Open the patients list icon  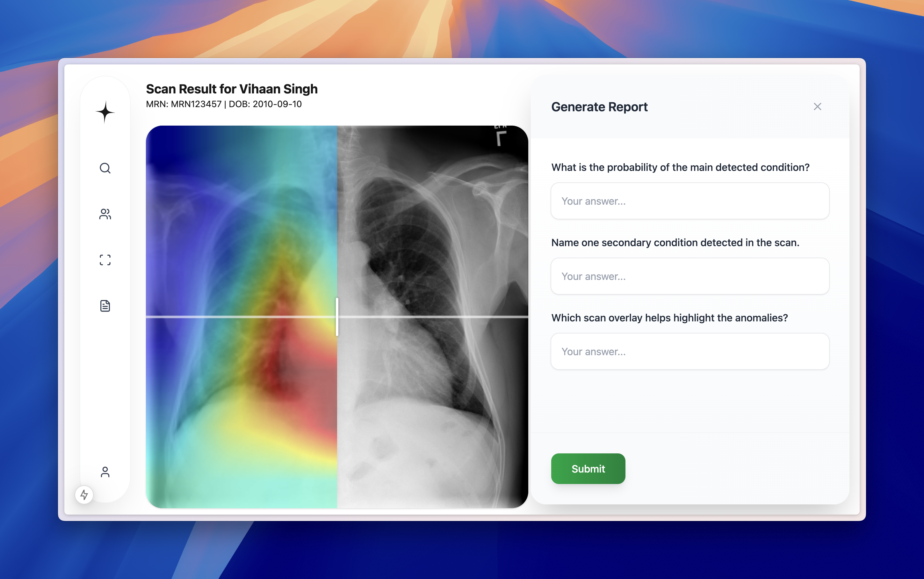(105, 214)
